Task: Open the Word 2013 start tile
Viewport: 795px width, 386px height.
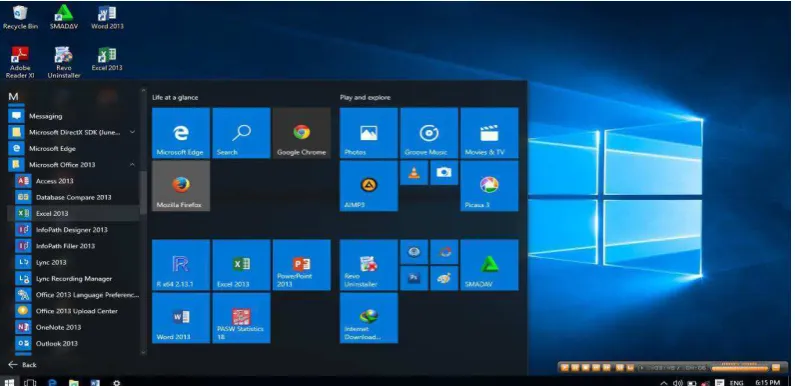Action: (x=181, y=318)
